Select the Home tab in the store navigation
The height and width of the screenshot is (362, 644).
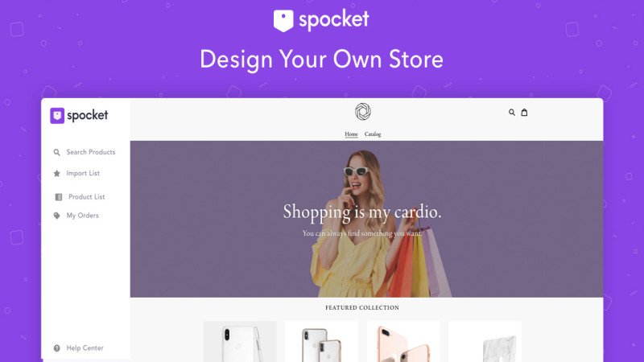pyautogui.click(x=351, y=134)
